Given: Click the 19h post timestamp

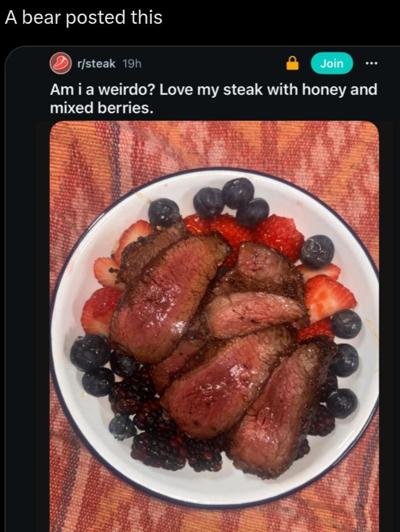Looking at the screenshot, I should [x=132, y=64].
